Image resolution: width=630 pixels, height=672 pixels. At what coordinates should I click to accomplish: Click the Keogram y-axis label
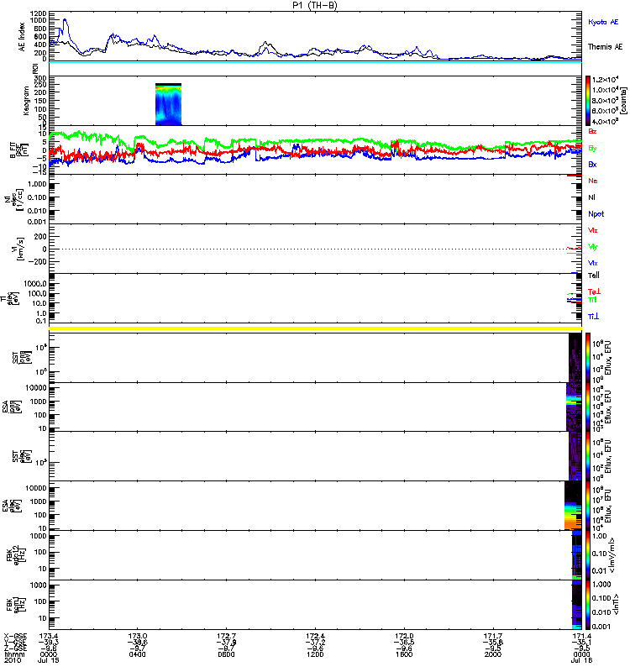(x=26, y=100)
